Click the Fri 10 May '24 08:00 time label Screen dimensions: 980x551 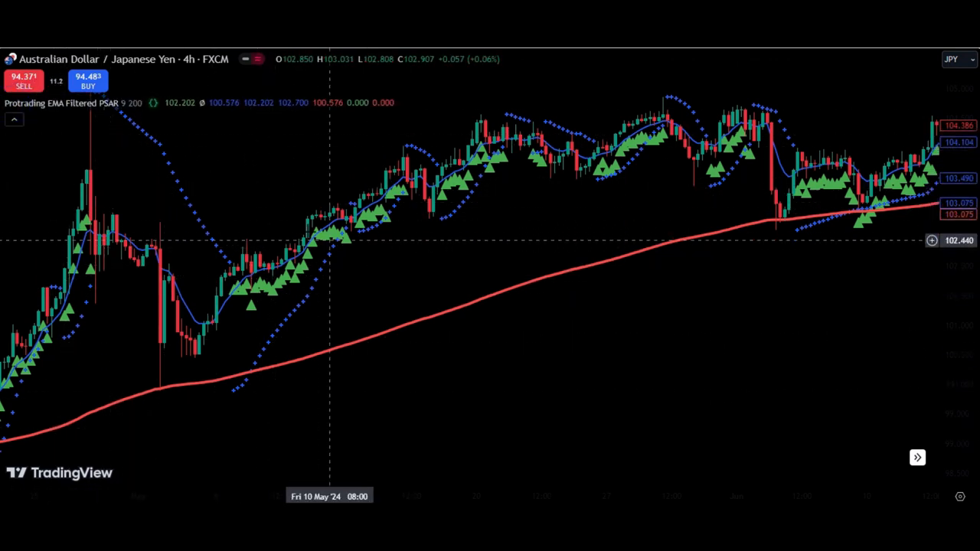pos(329,497)
